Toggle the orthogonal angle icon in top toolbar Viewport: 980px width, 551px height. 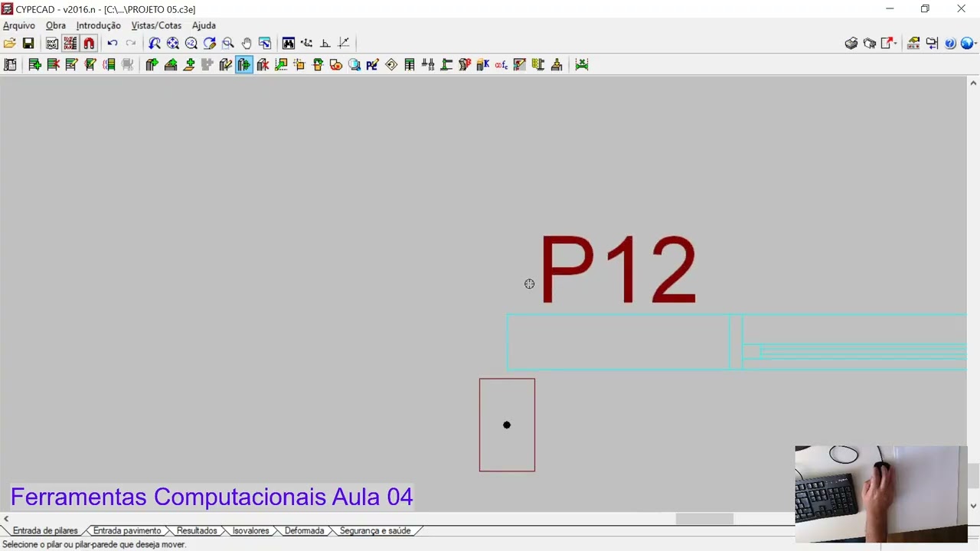(325, 44)
